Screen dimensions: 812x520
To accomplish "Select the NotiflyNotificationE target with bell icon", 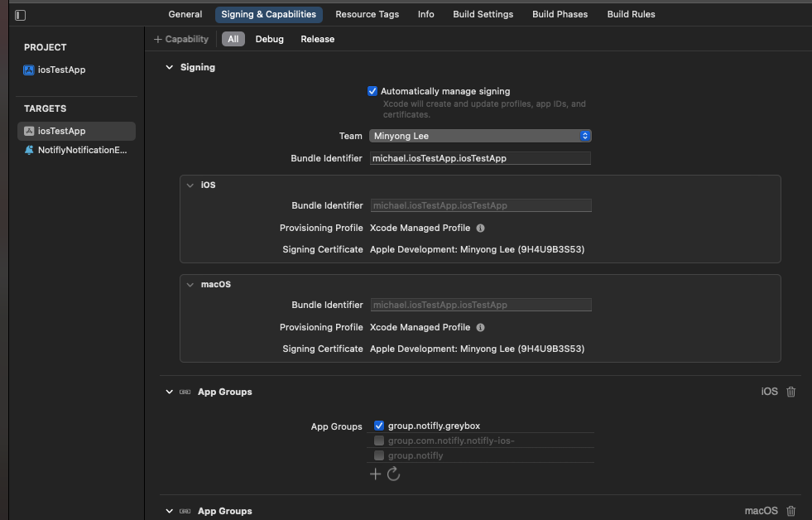I will pos(74,150).
